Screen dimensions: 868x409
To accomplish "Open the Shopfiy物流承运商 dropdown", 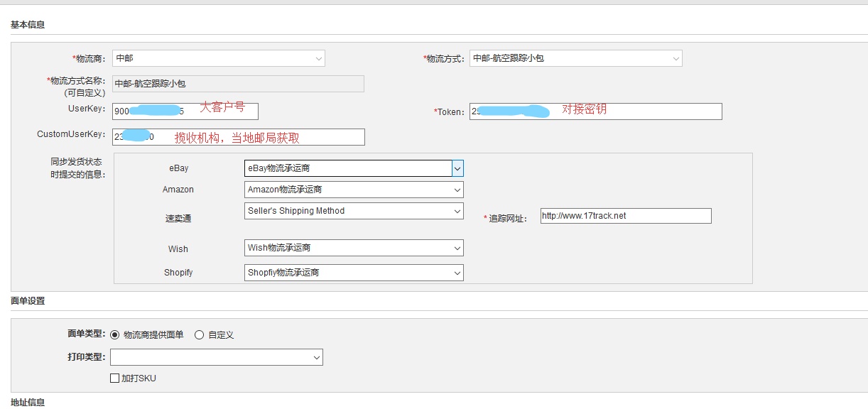I will tap(354, 273).
